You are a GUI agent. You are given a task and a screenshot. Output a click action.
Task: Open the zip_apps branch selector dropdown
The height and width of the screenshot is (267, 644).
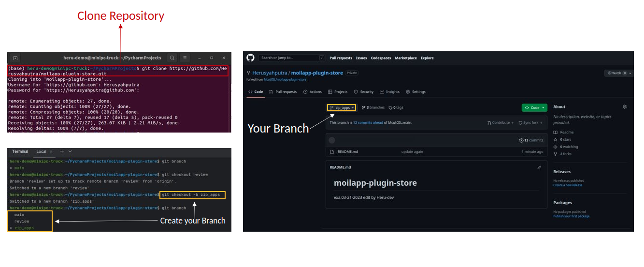click(342, 107)
